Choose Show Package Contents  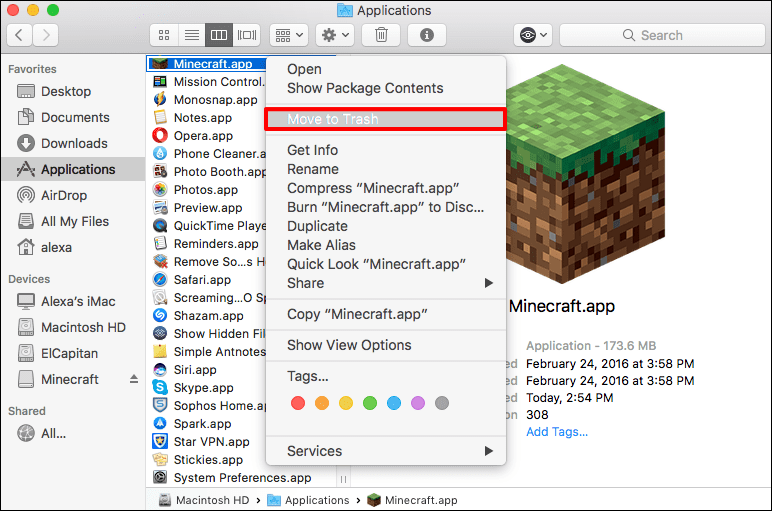pyautogui.click(x=386, y=88)
